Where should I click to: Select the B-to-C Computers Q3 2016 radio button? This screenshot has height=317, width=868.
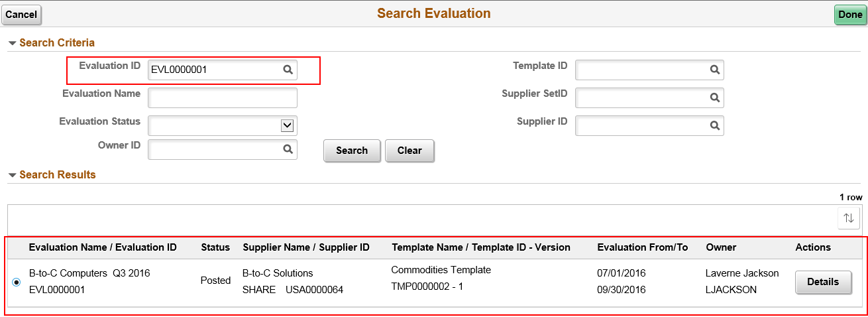tap(17, 282)
